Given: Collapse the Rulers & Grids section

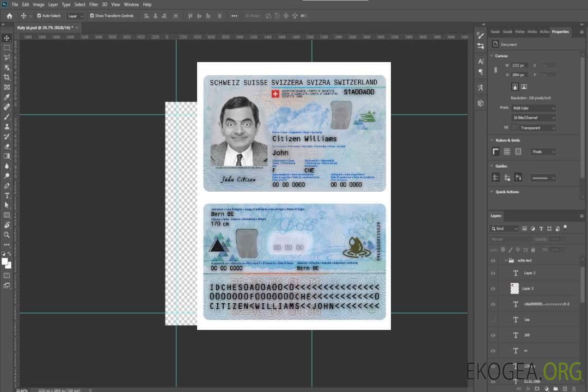Looking at the screenshot, I should tap(492, 140).
